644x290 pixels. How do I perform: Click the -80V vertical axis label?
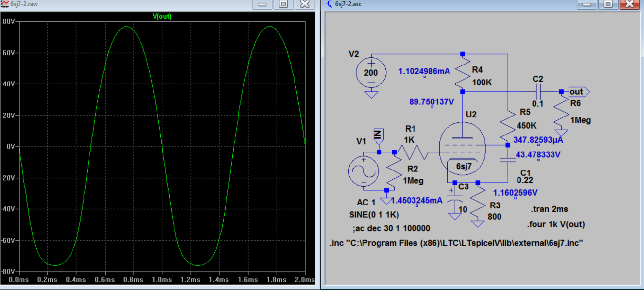tap(8, 272)
